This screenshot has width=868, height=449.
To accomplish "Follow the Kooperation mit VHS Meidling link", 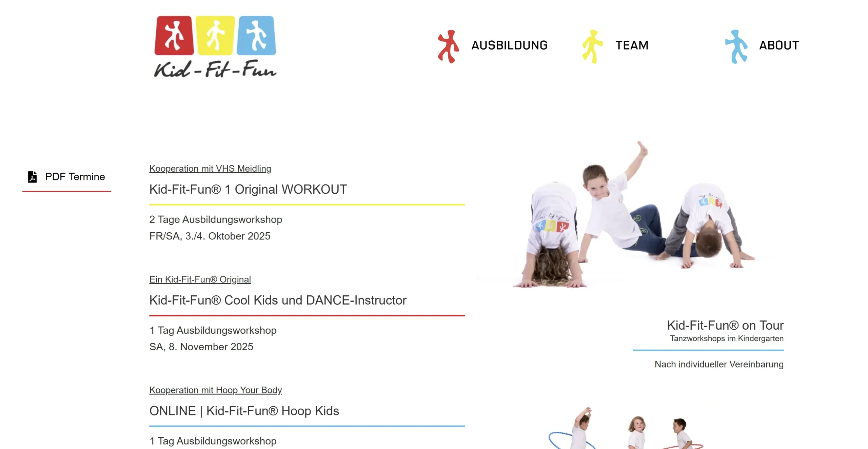I will tap(210, 169).
